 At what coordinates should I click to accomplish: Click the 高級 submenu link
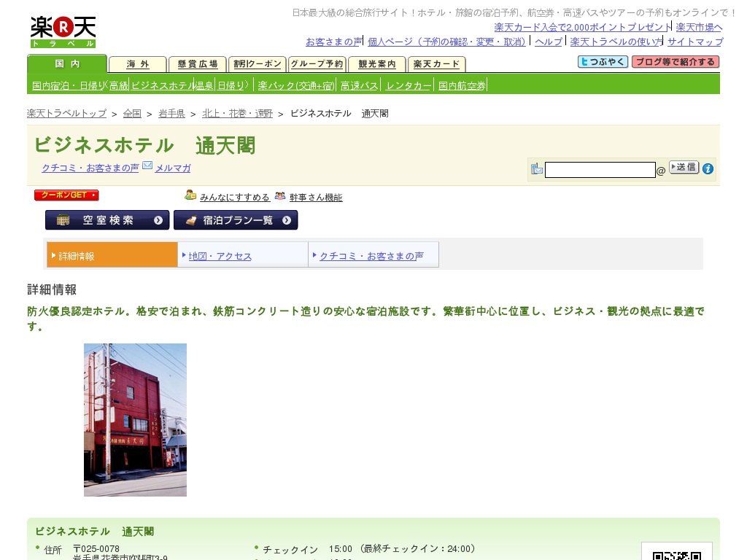pos(119,86)
